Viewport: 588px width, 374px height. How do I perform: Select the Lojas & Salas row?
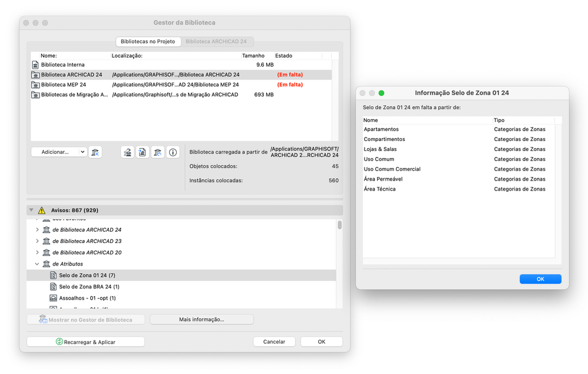pos(458,149)
